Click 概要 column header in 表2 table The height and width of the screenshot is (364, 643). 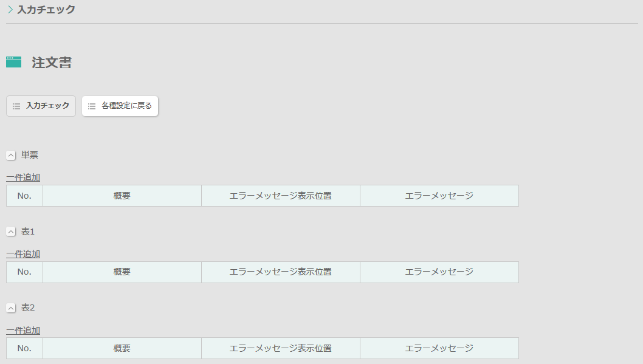point(122,348)
